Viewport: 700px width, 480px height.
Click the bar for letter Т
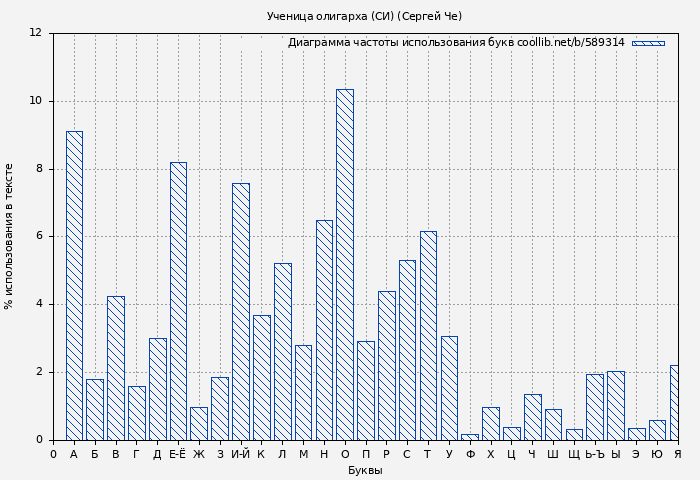428,335
